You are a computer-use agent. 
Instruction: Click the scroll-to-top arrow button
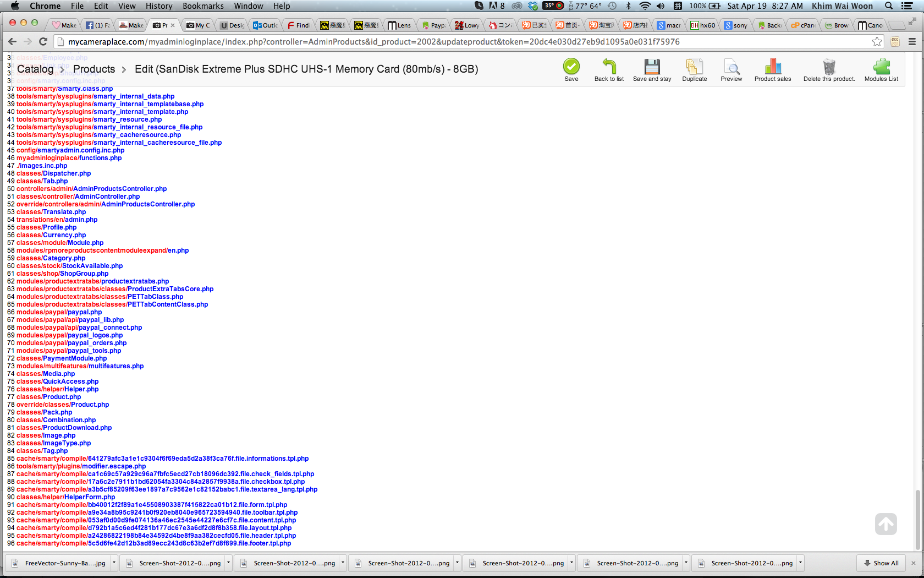click(x=886, y=524)
